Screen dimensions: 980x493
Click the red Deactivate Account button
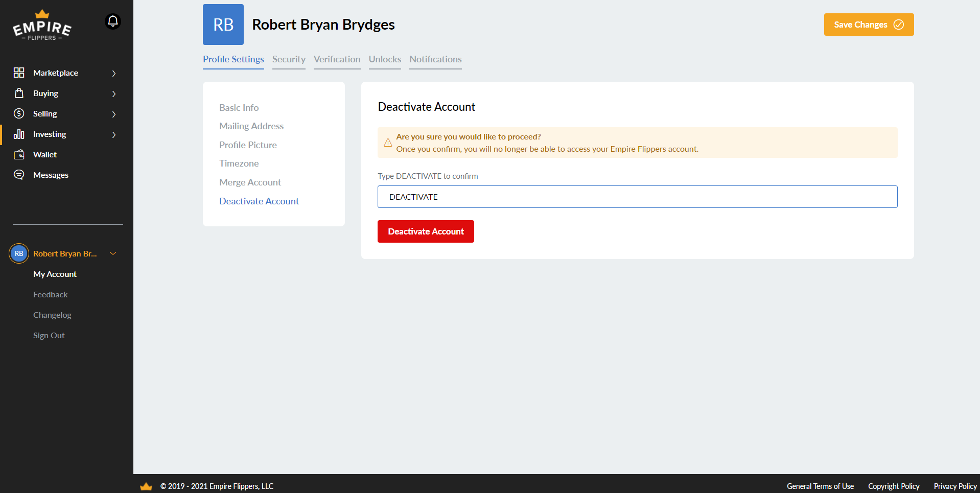tap(426, 231)
